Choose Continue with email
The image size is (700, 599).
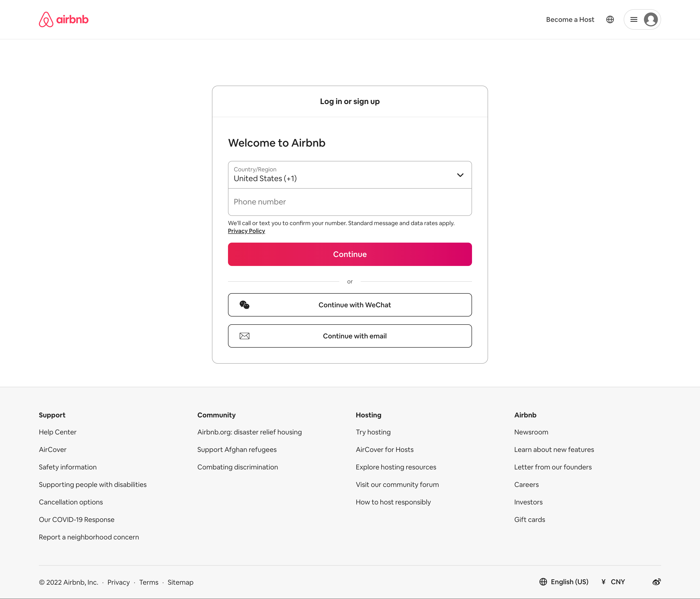(350, 336)
